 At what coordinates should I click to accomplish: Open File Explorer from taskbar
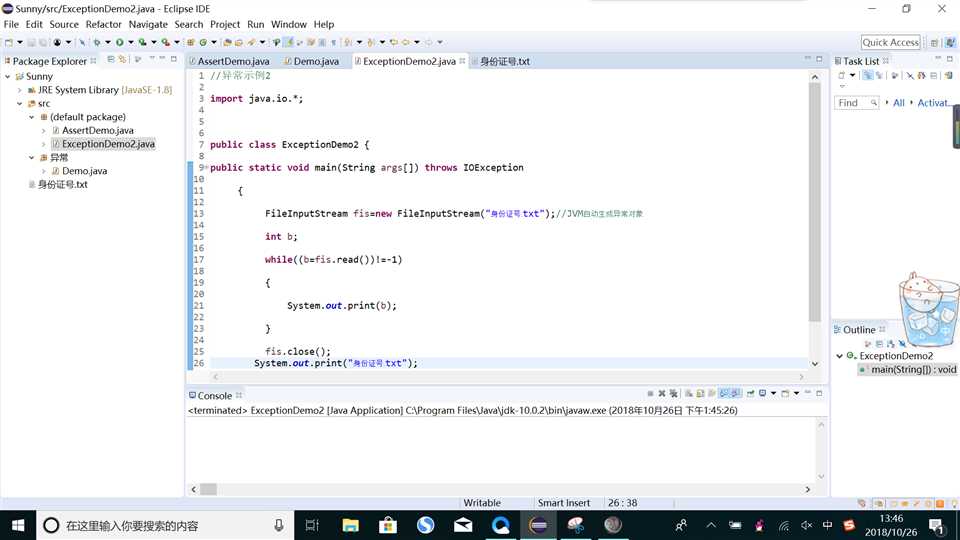tap(350, 525)
